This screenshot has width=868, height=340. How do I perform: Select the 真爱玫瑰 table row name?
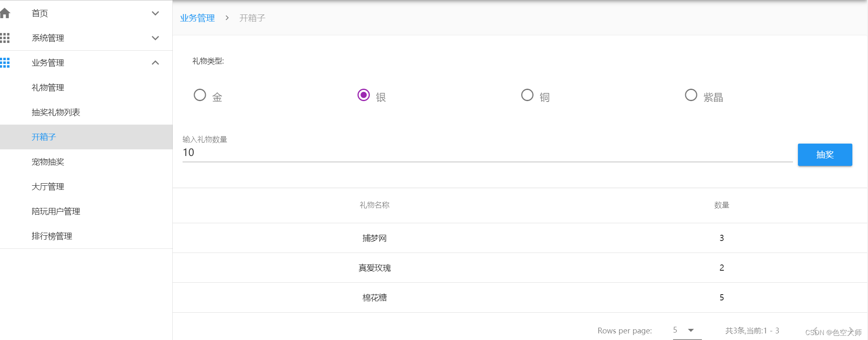[374, 268]
